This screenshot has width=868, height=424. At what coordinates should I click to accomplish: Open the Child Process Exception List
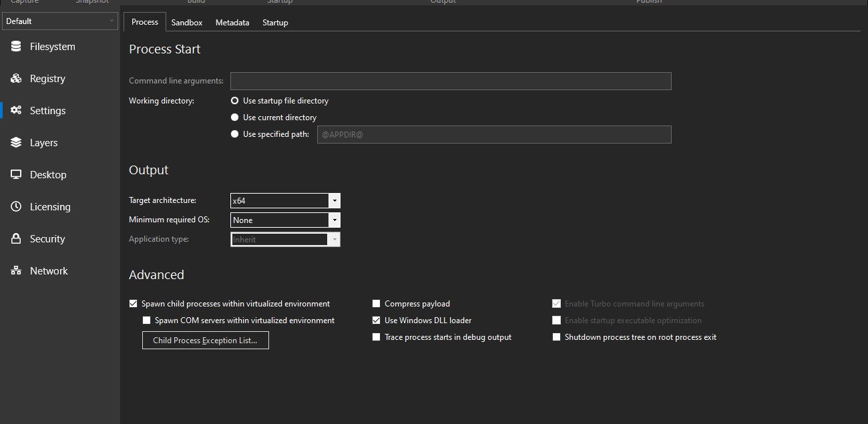pos(205,340)
